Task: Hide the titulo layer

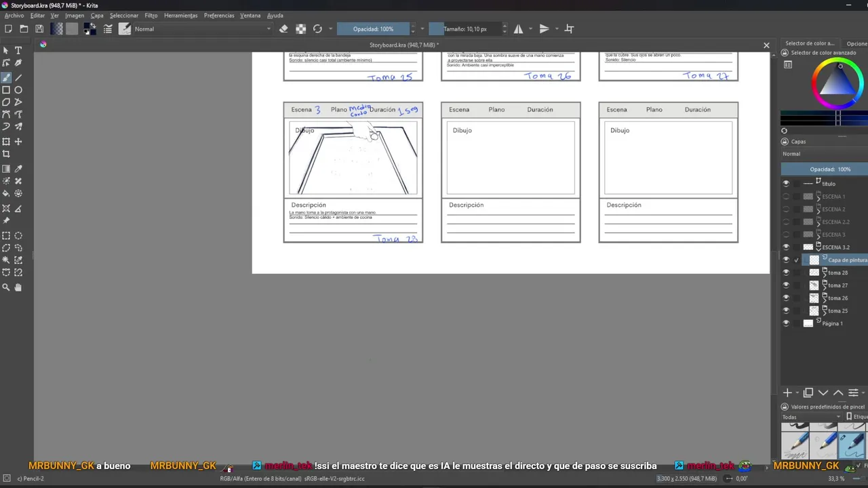Action: pyautogui.click(x=786, y=184)
